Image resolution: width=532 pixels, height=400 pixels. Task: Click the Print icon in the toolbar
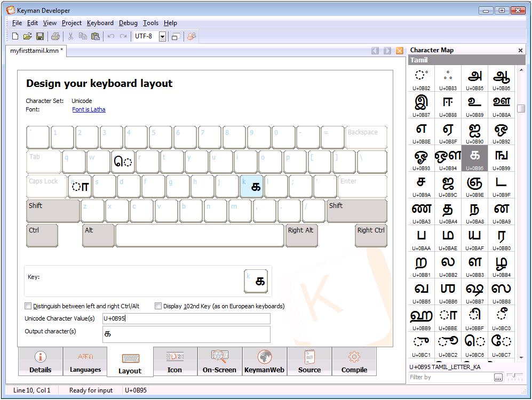click(x=55, y=36)
